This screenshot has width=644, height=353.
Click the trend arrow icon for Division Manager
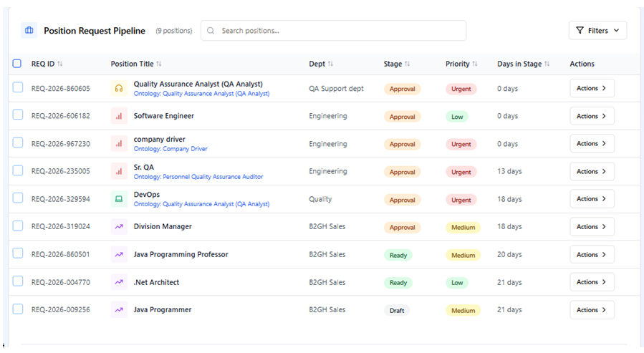tap(119, 227)
